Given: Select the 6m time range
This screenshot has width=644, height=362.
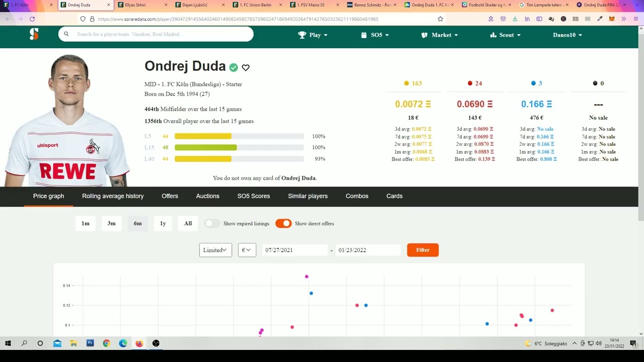Looking at the screenshot, I should (x=138, y=223).
